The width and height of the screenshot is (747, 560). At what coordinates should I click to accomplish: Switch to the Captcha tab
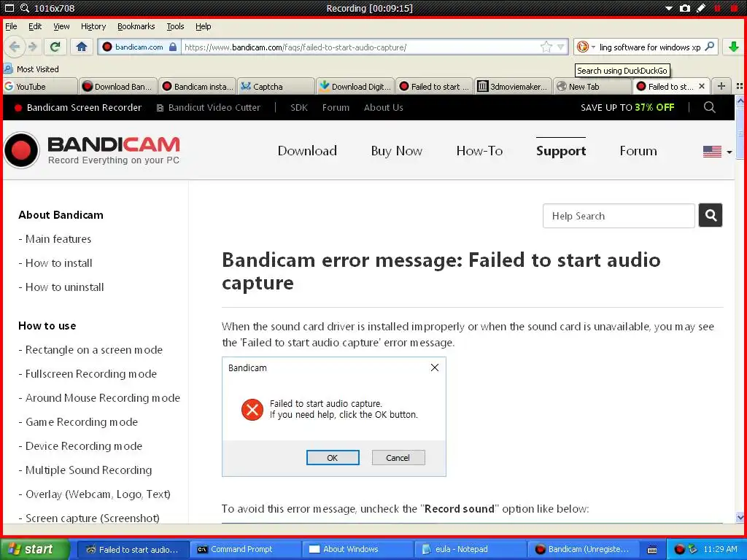[x=276, y=86]
